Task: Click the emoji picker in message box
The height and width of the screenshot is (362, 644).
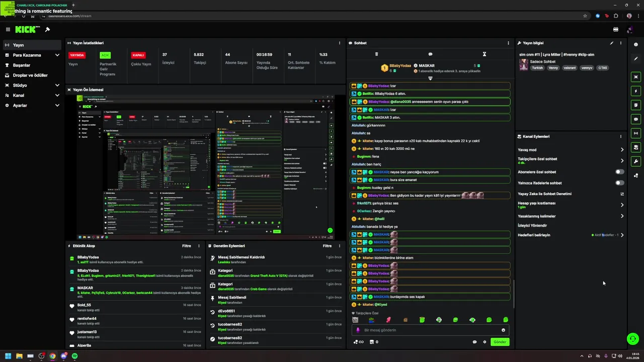Action: [503, 330]
